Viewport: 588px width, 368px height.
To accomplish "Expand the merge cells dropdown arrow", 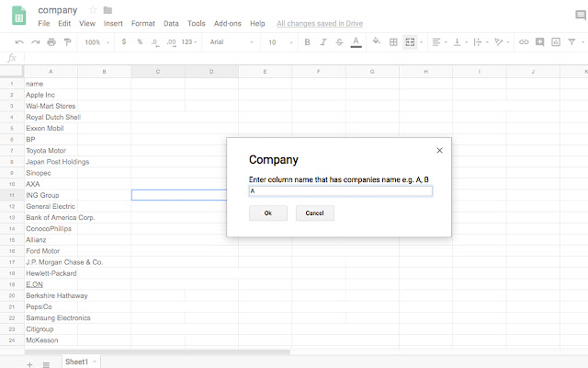I will (422, 42).
